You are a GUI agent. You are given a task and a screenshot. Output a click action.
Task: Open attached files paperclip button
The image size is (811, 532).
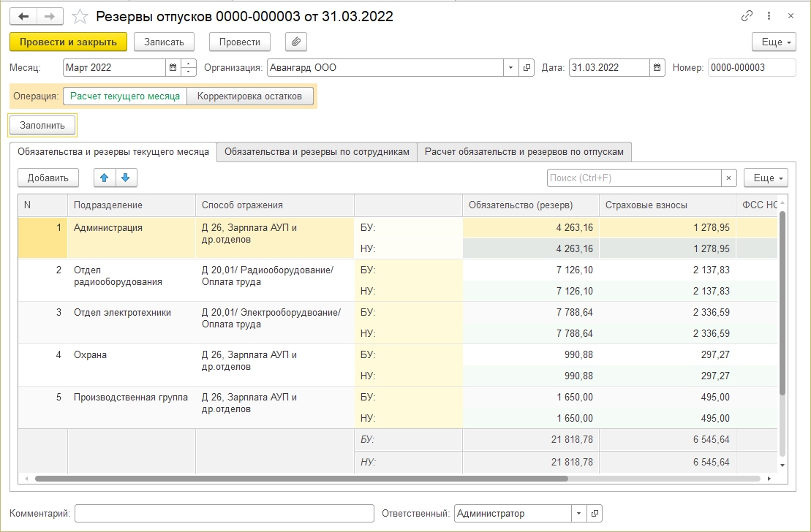[x=296, y=42]
